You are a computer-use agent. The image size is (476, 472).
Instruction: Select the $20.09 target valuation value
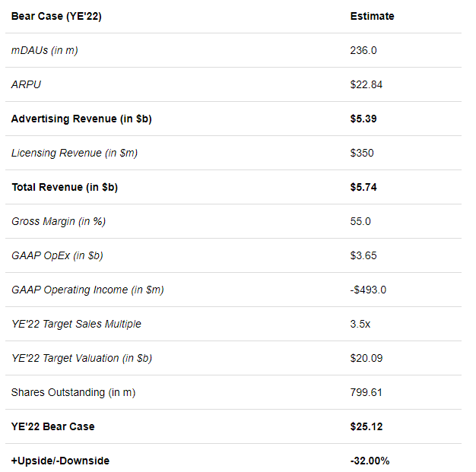coord(366,358)
